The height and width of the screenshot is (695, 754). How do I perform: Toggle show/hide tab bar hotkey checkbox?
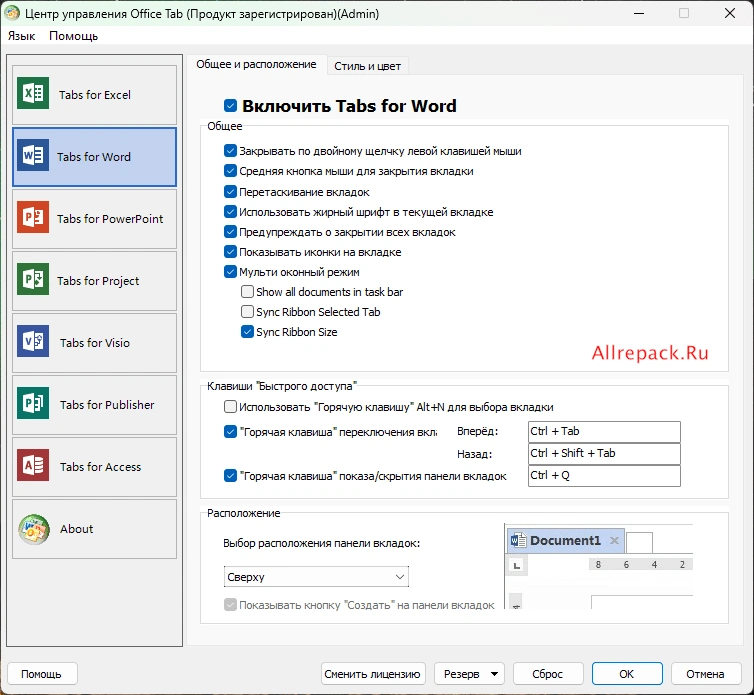pyautogui.click(x=230, y=476)
